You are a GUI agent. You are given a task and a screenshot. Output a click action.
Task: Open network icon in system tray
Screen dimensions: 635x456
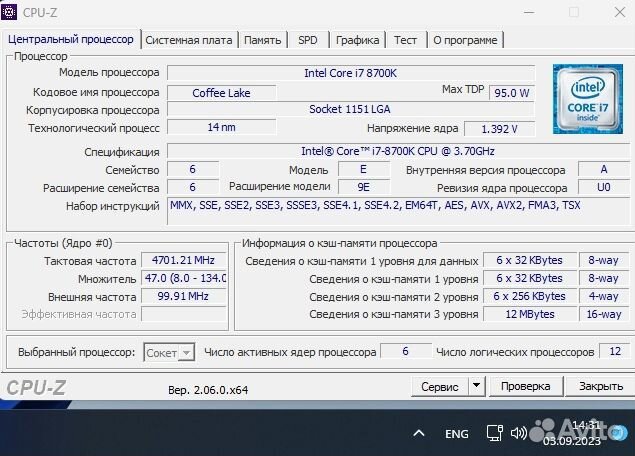click(x=494, y=433)
